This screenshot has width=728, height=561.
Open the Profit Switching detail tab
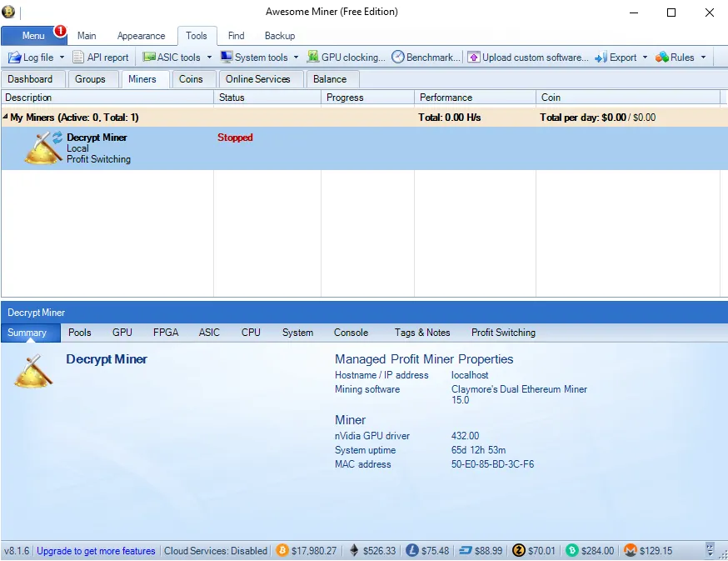click(503, 333)
